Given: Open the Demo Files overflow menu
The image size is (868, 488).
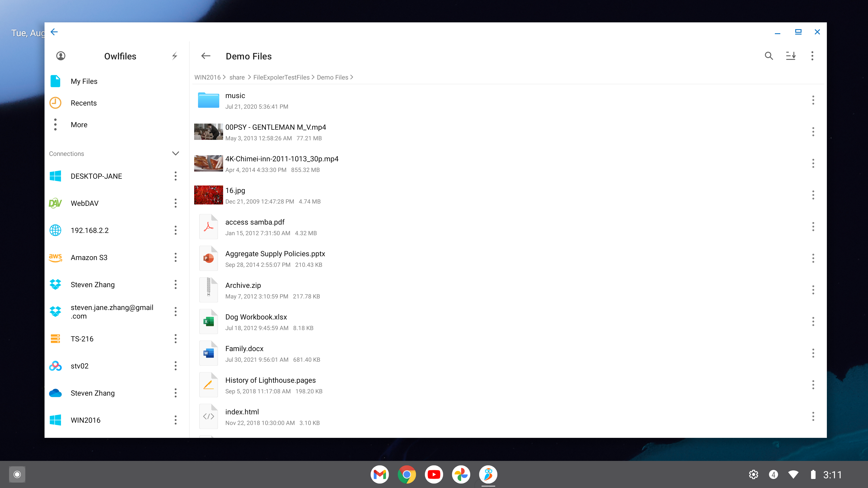Looking at the screenshot, I should point(812,56).
